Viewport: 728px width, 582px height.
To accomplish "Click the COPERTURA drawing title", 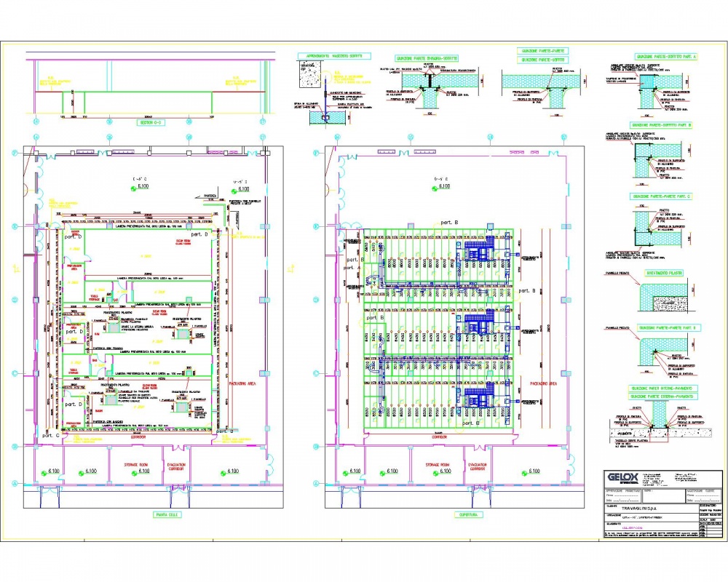I will [468, 514].
